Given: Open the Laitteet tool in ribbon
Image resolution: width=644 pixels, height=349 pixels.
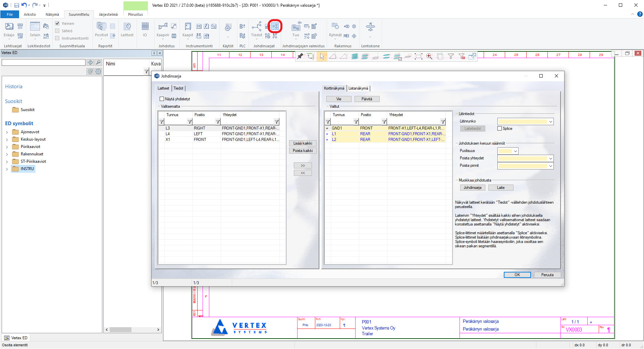Looking at the screenshot, I should click(x=127, y=29).
